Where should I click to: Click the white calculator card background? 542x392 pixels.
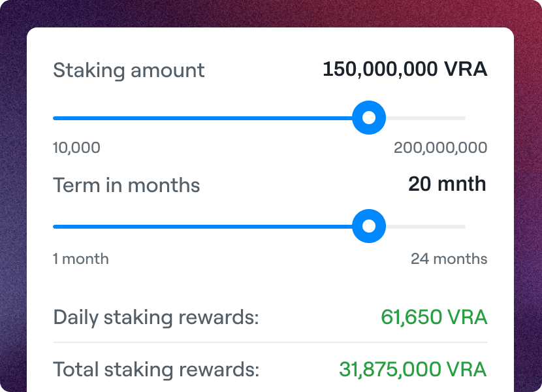(x=270, y=284)
